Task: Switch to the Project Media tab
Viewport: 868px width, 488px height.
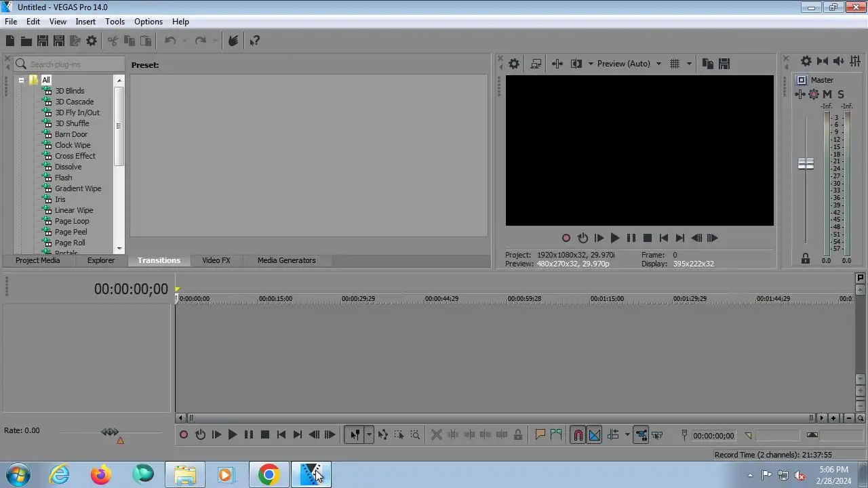Action: 37,260
